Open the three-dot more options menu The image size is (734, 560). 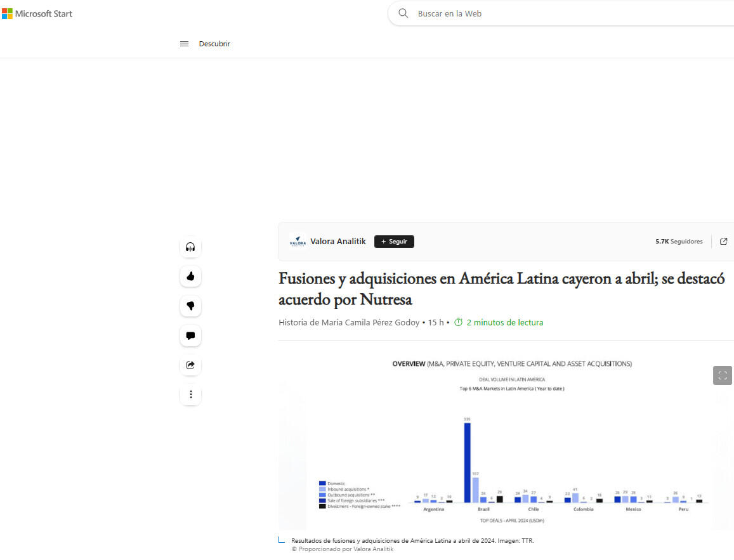190,394
